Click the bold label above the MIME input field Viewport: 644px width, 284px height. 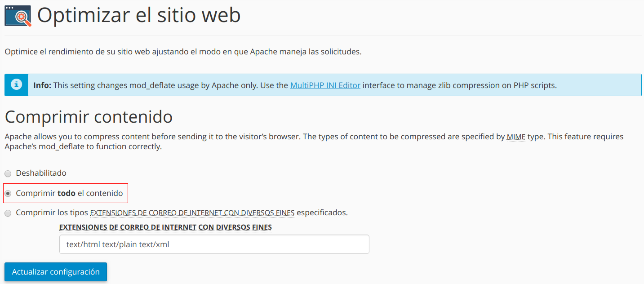click(x=165, y=227)
